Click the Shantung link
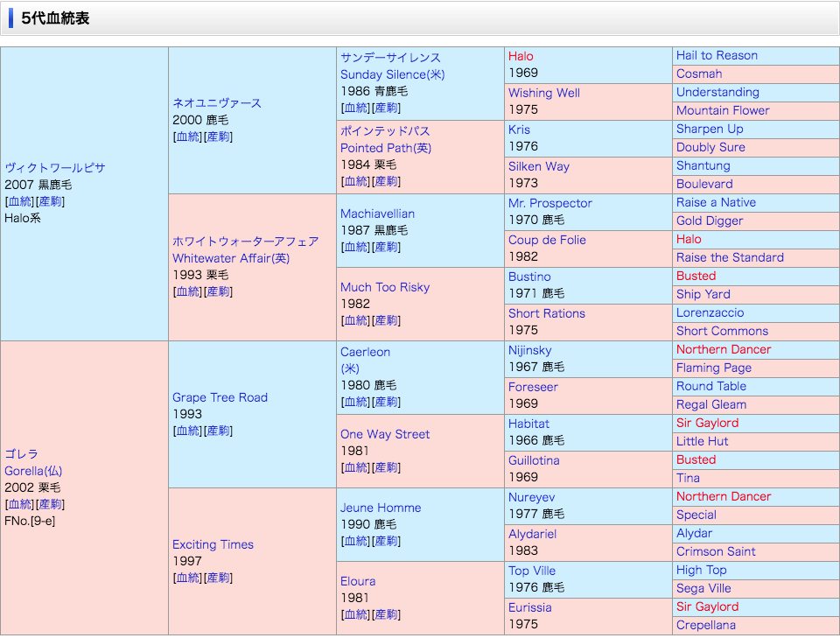This screenshot has width=840, height=638. coord(703,165)
